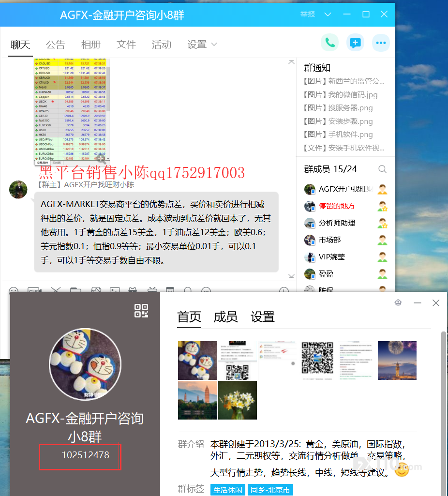Maximize the AGFX chat window
The image size is (448, 496).
click(366, 14)
